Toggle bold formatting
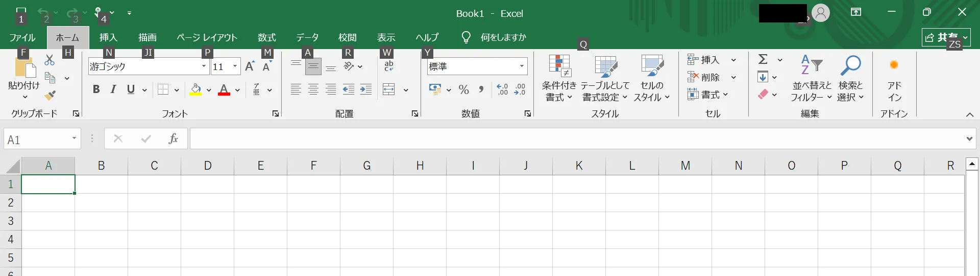Image resolution: width=980 pixels, height=276 pixels. pos(96,90)
